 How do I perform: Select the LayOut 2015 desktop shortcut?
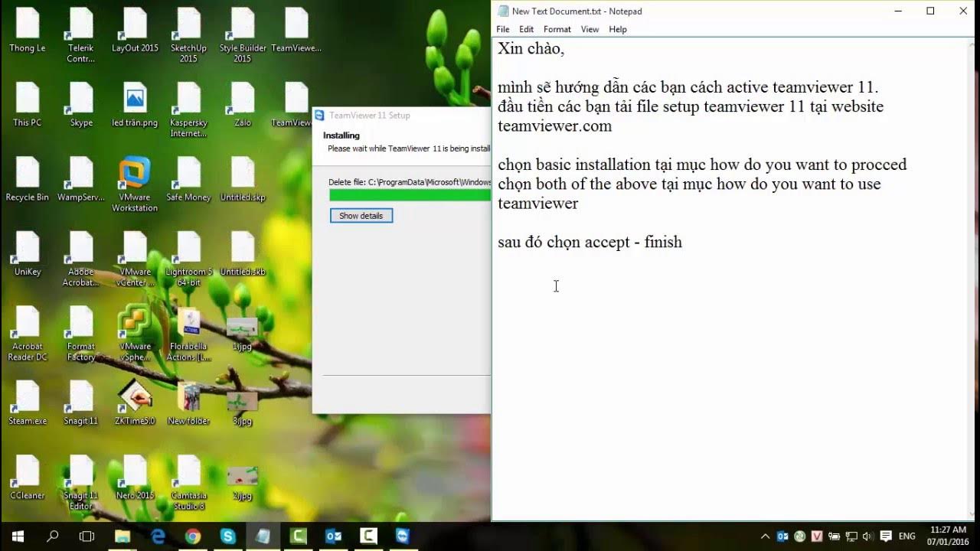click(x=135, y=31)
